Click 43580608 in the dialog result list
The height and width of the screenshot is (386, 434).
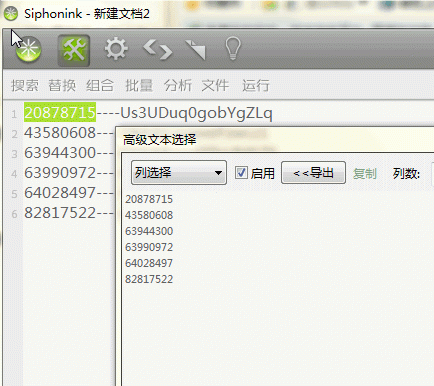pyautogui.click(x=149, y=215)
